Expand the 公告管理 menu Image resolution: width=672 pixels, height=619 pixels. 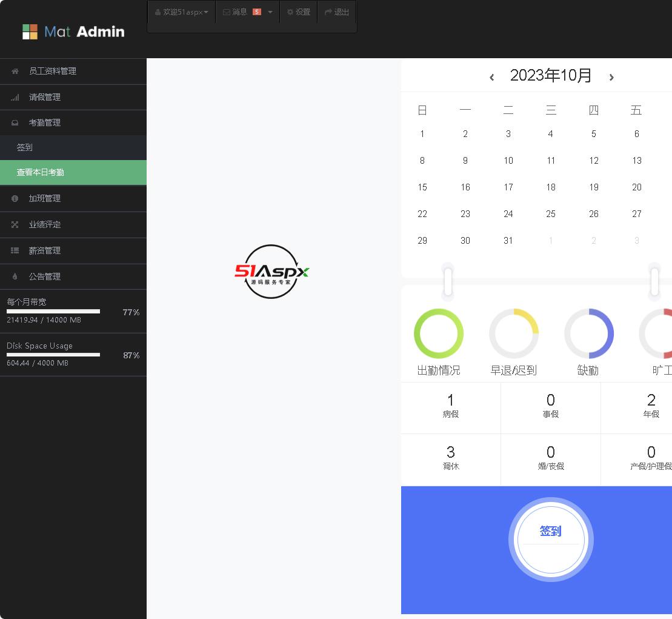pyautogui.click(x=73, y=276)
